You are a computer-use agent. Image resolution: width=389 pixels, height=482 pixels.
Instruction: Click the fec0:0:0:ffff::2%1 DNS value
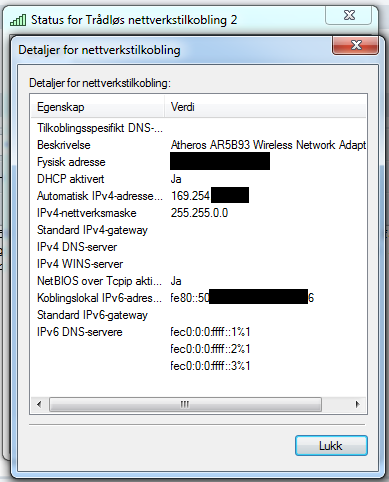pos(210,349)
